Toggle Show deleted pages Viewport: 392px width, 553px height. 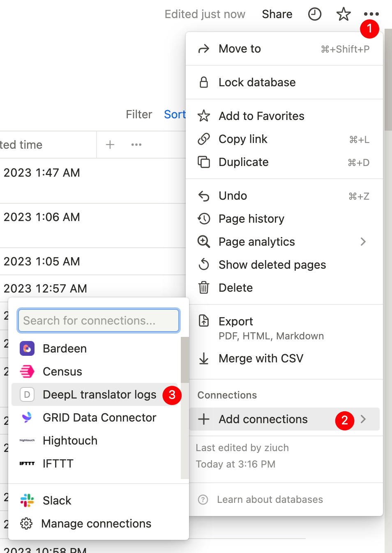click(272, 265)
